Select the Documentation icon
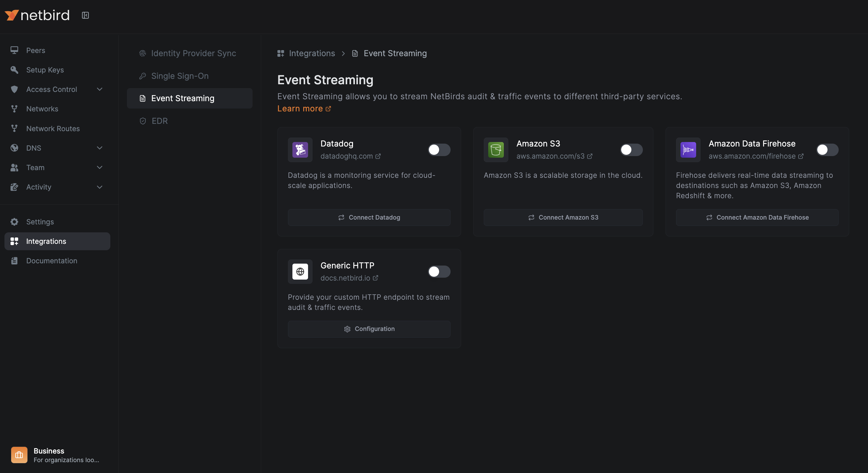Viewport: 868px width, 473px height. tap(14, 261)
